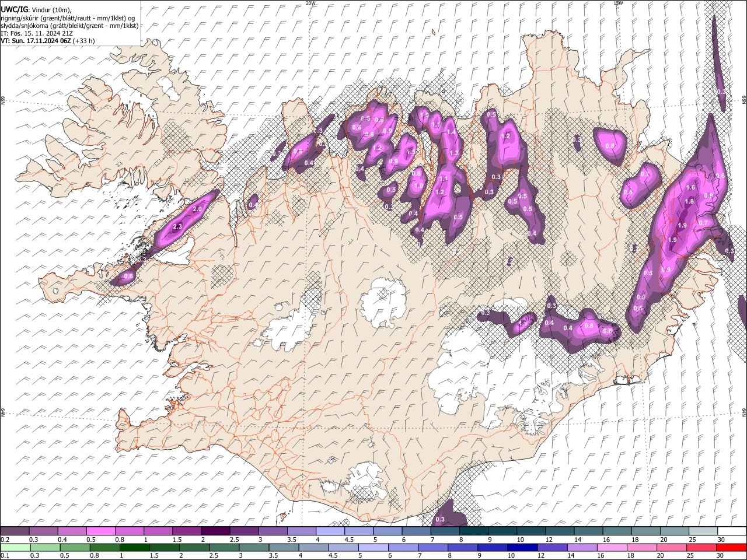
Task: Select the 1.0 precipitation value on the map
Action: click(418, 186)
